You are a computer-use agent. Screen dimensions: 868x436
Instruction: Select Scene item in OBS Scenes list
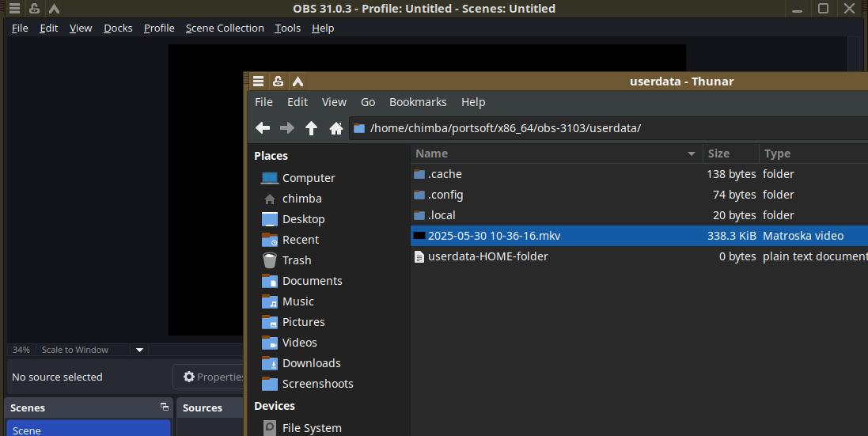[x=89, y=428]
